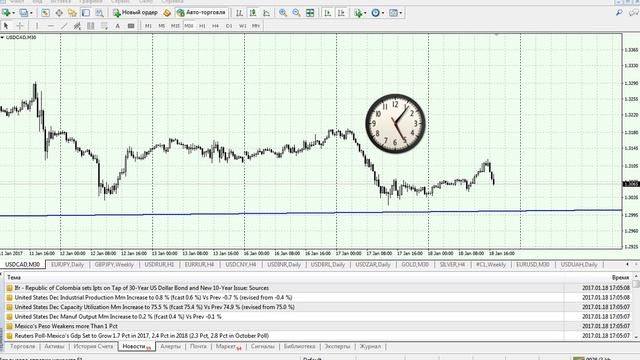The height and width of the screenshot is (360, 640).
Task: Open Reuters Poll Mexico's Gdp news row
Action: tap(142, 336)
